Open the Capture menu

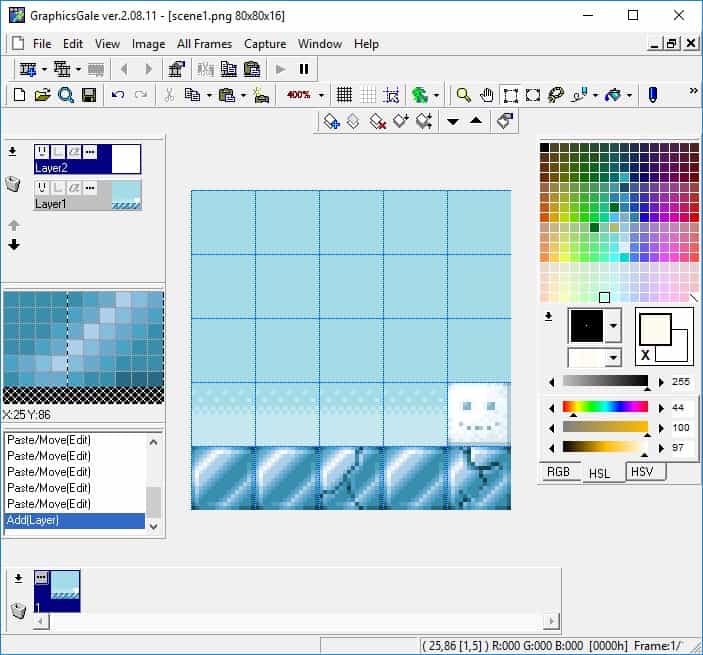pyautogui.click(x=265, y=44)
